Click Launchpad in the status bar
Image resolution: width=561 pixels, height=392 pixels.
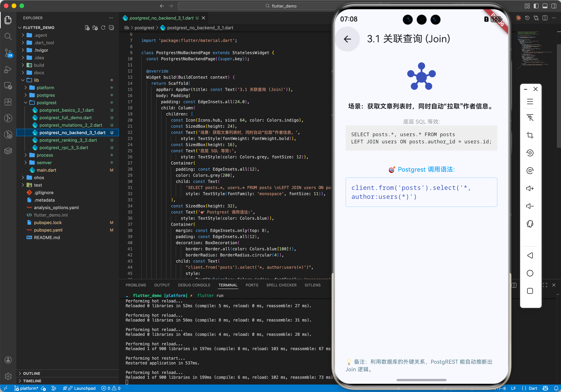[84, 388]
